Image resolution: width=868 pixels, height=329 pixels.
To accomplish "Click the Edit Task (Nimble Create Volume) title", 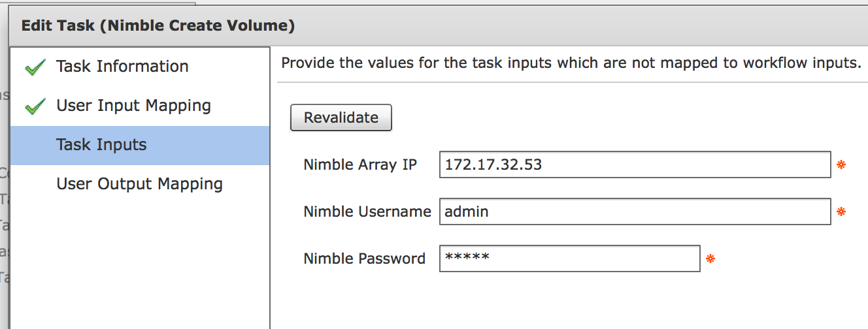I will pyautogui.click(x=158, y=26).
